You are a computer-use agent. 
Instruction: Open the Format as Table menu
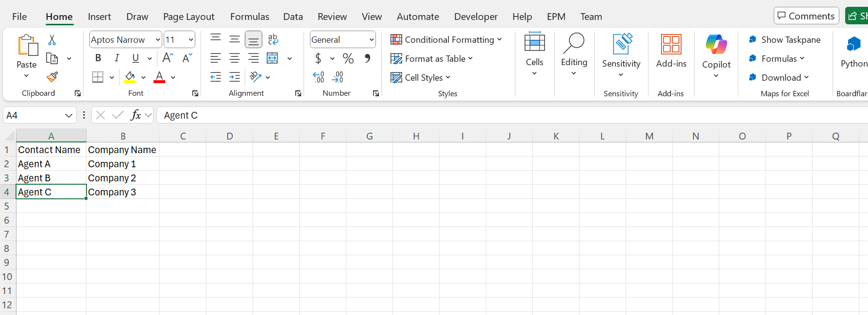pyautogui.click(x=431, y=58)
